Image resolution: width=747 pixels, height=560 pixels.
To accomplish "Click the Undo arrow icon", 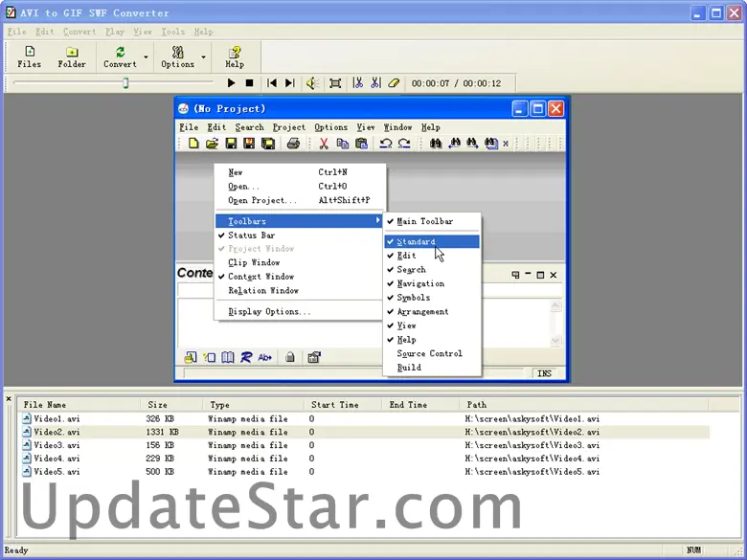I will pyautogui.click(x=385, y=144).
